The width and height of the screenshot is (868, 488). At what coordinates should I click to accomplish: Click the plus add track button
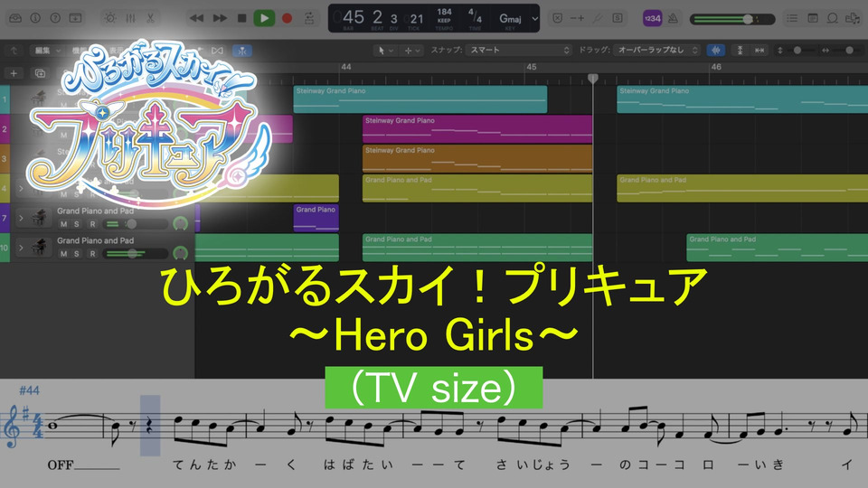coord(14,73)
